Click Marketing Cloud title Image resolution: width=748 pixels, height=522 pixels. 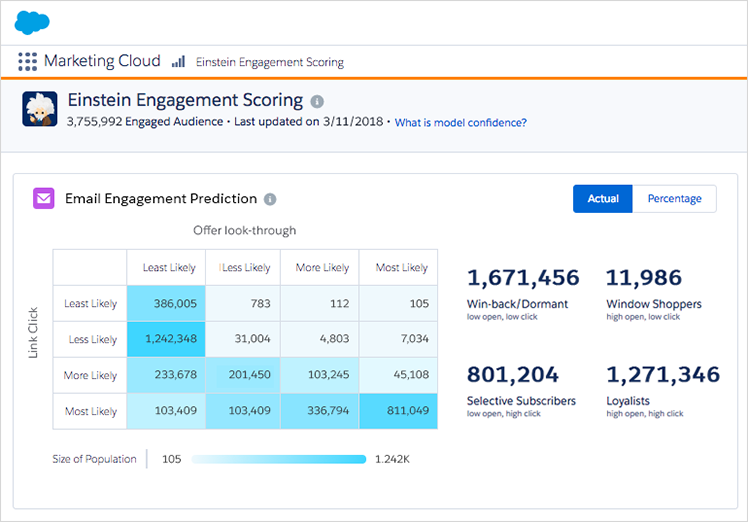[102, 61]
